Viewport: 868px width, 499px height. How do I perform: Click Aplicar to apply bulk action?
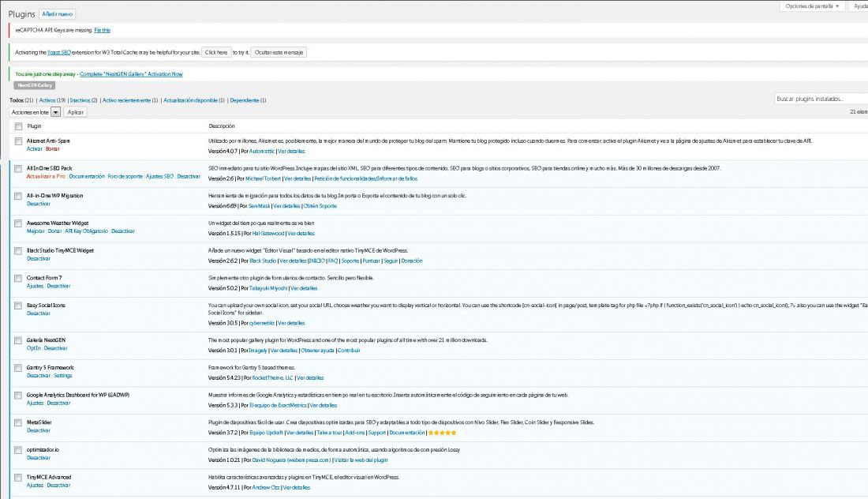click(75, 112)
